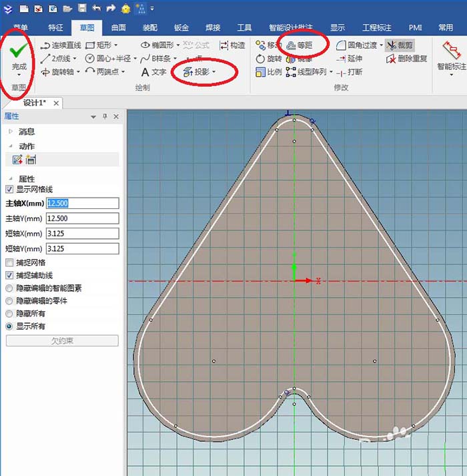Switch to the 装配 ribbon tab
467x476 pixels.
click(x=150, y=28)
